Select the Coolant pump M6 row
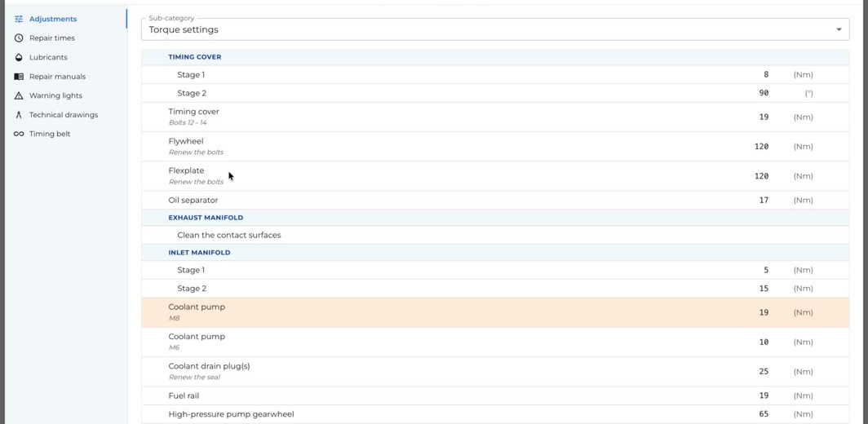Screen dimensions: 868x424 point(495,342)
